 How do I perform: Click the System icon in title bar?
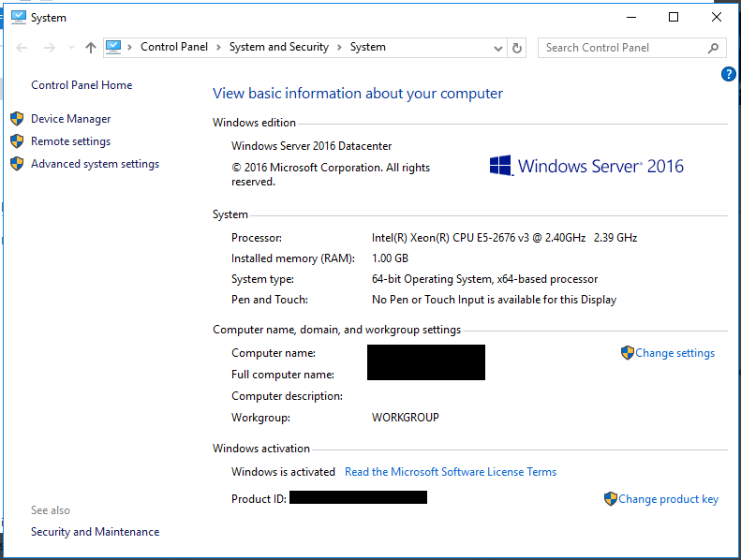[x=18, y=17]
